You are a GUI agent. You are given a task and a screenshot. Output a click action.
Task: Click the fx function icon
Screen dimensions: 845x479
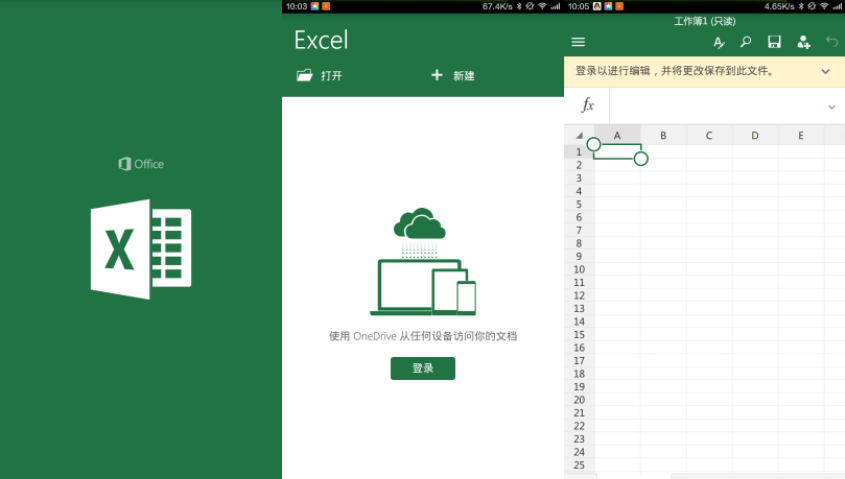(587, 105)
